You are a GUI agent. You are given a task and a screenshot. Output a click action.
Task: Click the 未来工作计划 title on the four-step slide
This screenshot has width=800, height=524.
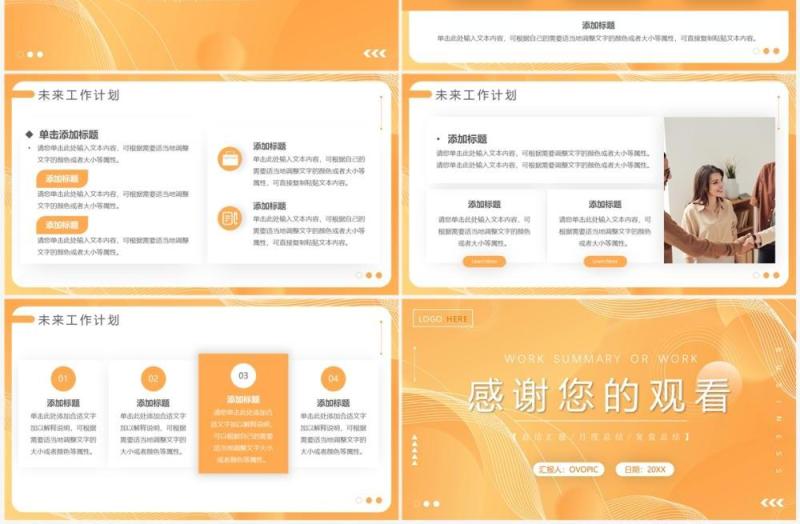(x=79, y=320)
